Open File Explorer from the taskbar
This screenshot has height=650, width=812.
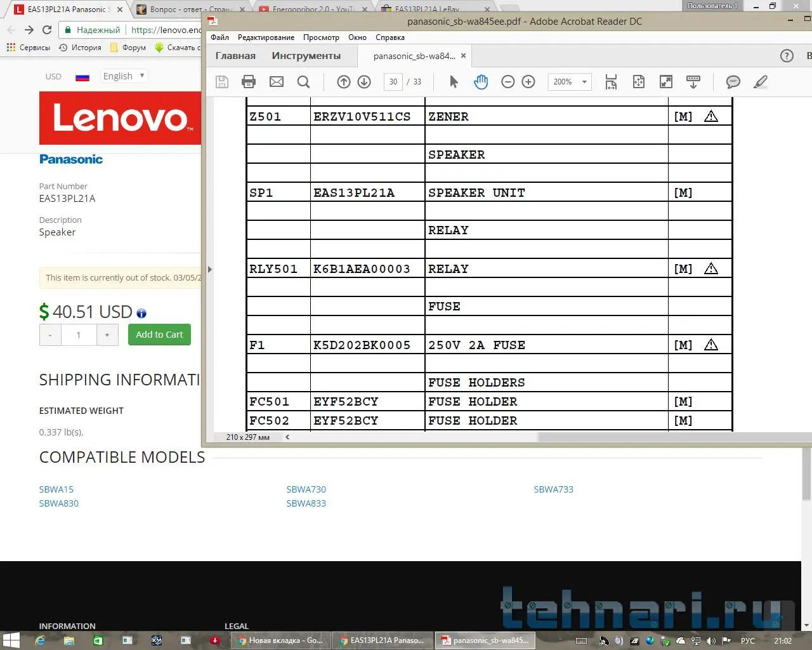(69, 640)
